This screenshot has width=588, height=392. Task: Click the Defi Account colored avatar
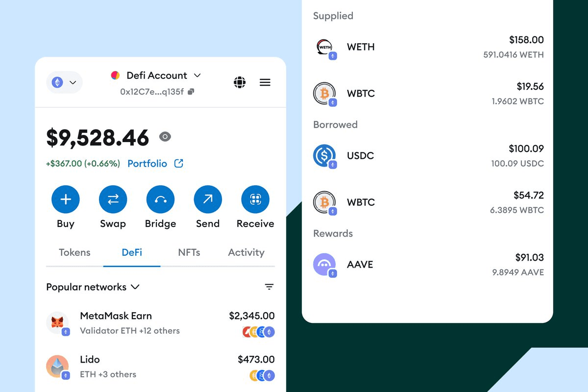point(115,75)
